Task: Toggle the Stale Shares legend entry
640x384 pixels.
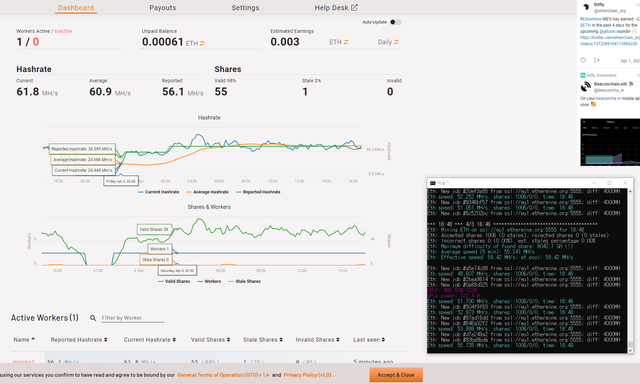Action: tap(244, 281)
